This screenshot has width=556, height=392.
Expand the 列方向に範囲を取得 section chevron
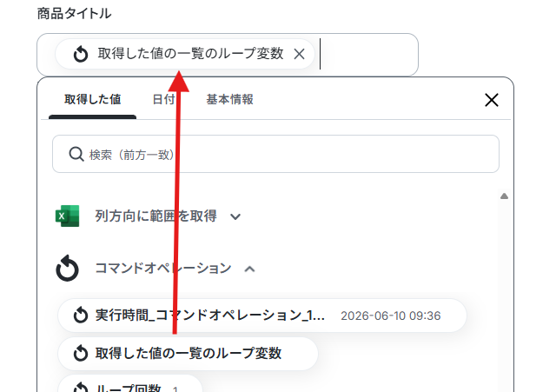[x=235, y=216]
